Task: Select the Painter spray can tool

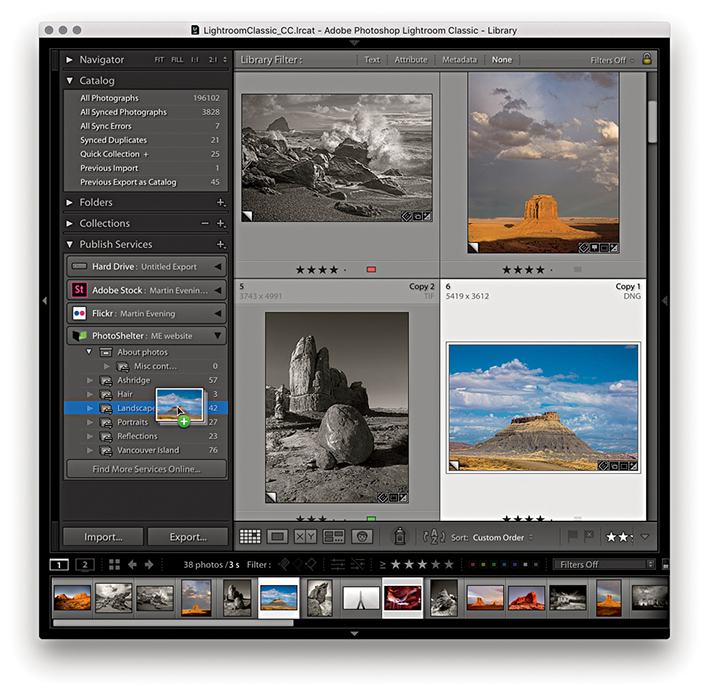Action: pyautogui.click(x=399, y=537)
